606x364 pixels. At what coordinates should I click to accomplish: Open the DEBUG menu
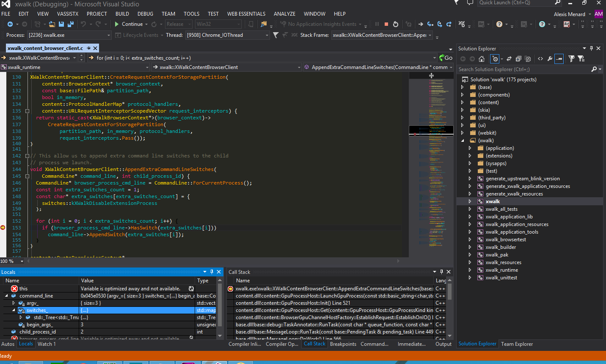pos(145,14)
